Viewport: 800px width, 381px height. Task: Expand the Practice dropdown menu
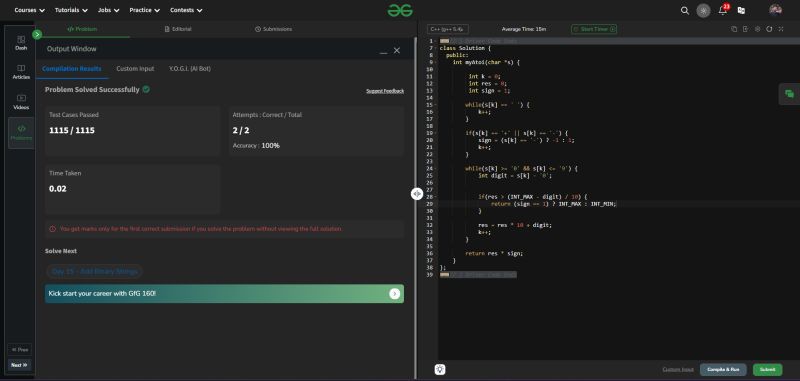[x=144, y=10]
